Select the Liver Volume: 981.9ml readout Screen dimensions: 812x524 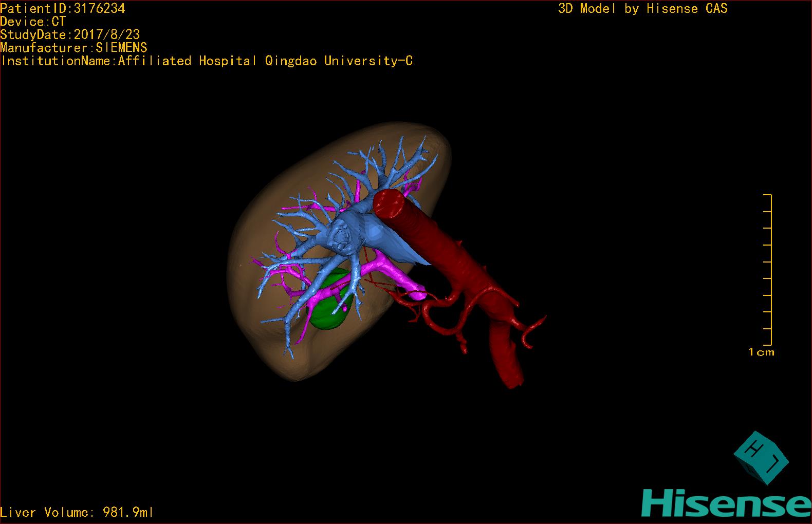point(77,512)
